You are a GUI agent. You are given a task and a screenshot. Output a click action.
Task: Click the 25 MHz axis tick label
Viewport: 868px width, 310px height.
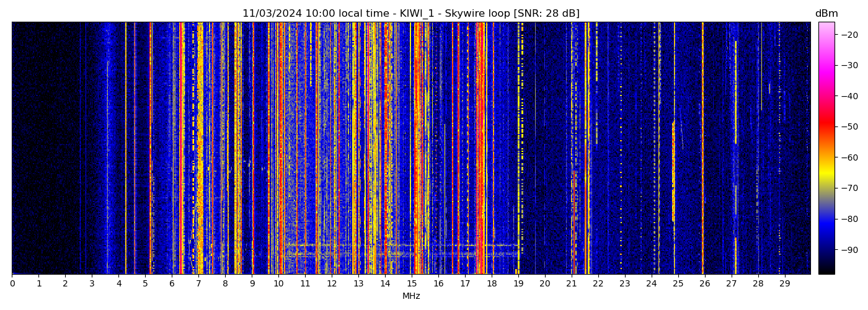click(x=678, y=284)
